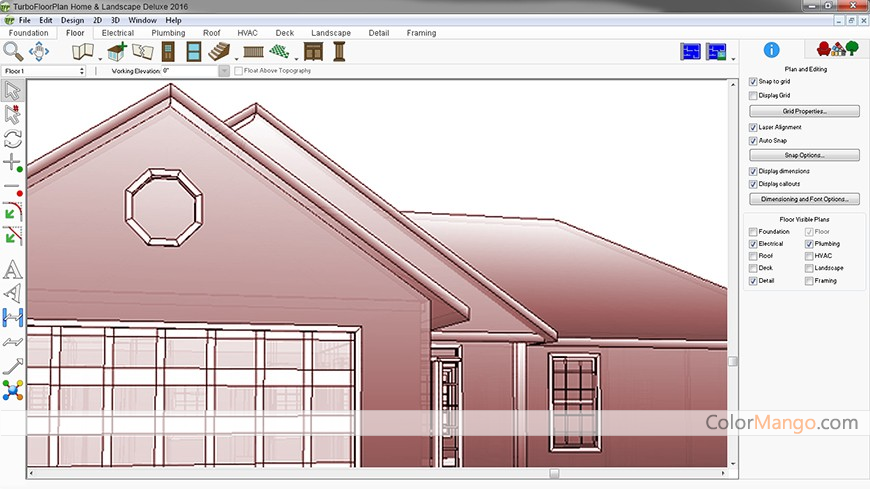Expand the Working Elevation dropdown
This screenshot has height=489, width=870.
point(224,71)
